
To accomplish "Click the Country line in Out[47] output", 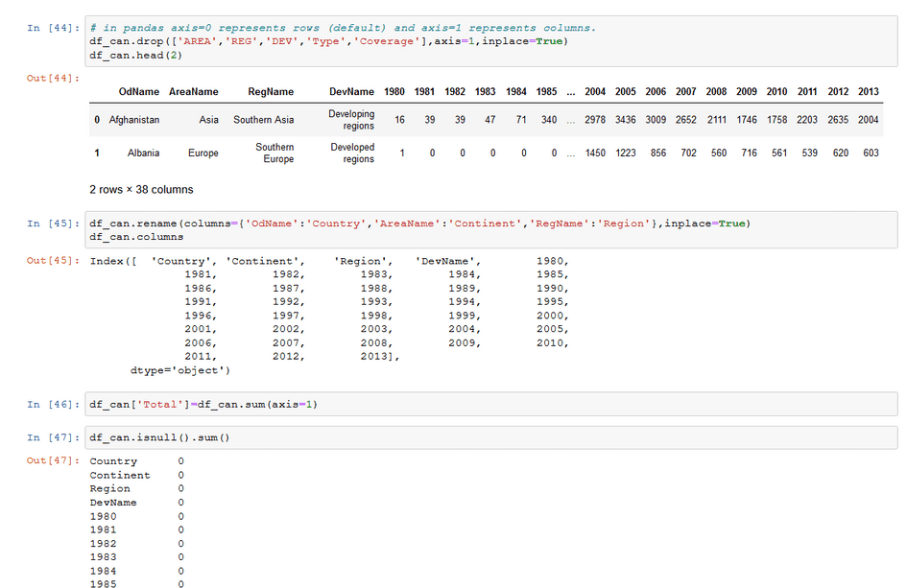I will [x=111, y=460].
